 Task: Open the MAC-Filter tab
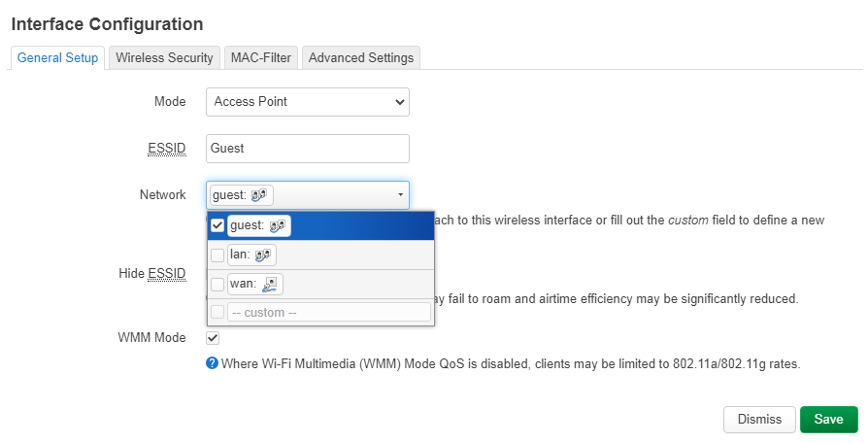(x=261, y=57)
